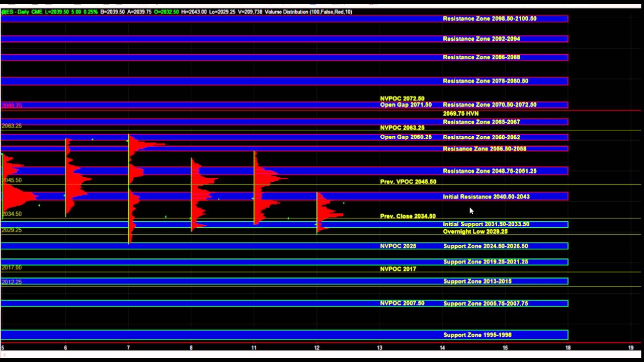Viewport: 644px width, 362px height.
Task: Click date 8 on the time axis
Action: 191,348
